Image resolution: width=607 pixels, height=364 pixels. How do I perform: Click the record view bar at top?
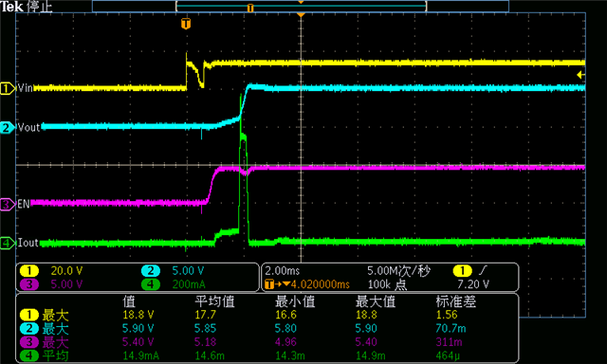click(x=301, y=6)
